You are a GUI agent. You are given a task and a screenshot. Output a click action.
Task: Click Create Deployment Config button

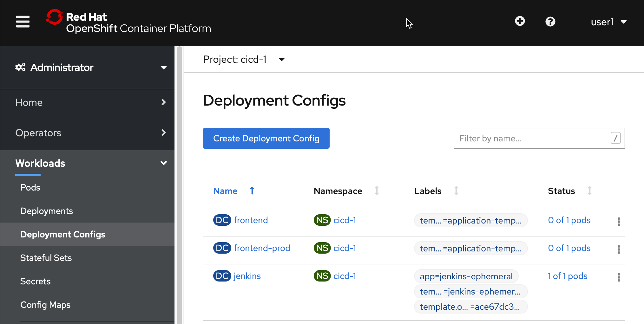pos(266,138)
